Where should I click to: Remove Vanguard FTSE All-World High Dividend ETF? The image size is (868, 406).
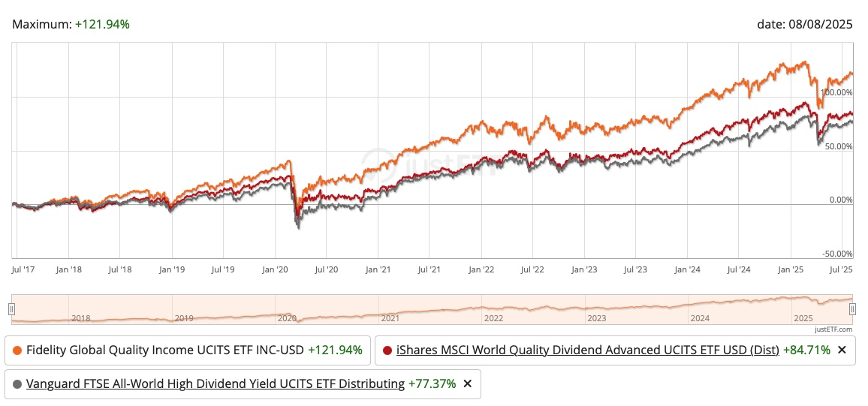pos(467,384)
